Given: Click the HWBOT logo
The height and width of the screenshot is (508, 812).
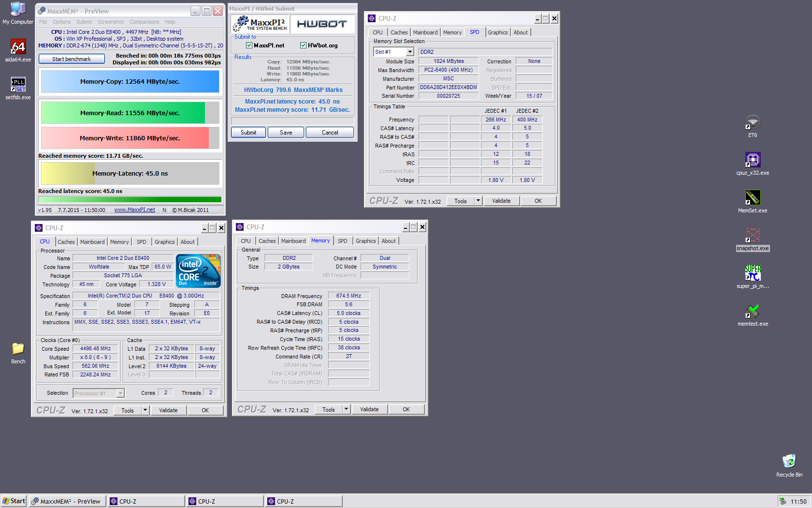Looking at the screenshot, I should tap(321, 24).
